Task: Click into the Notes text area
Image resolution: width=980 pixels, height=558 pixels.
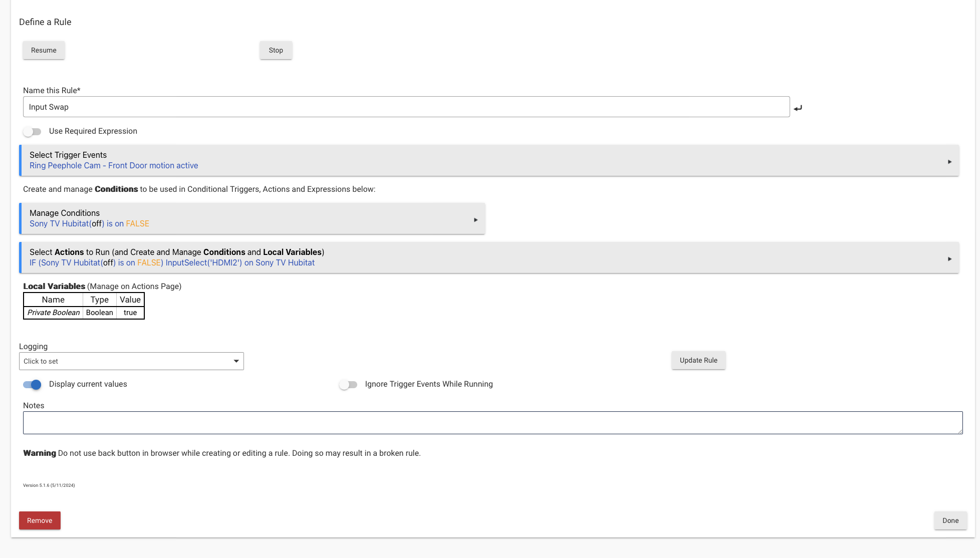Action: coord(492,423)
